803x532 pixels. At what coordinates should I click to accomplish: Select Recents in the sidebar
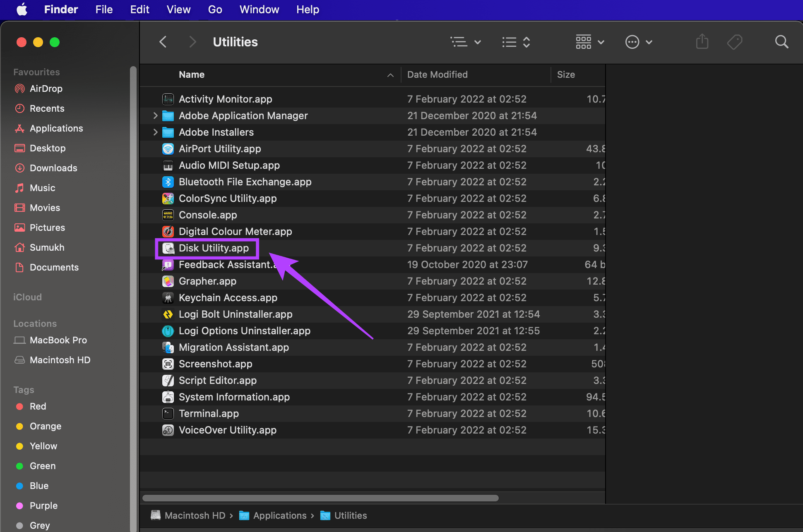47,108
